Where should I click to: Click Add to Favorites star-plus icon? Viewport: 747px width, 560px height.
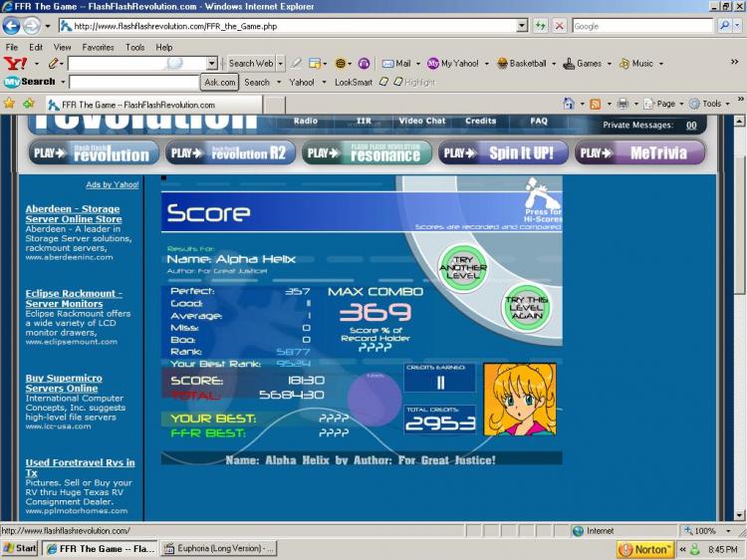[x=29, y=104]
